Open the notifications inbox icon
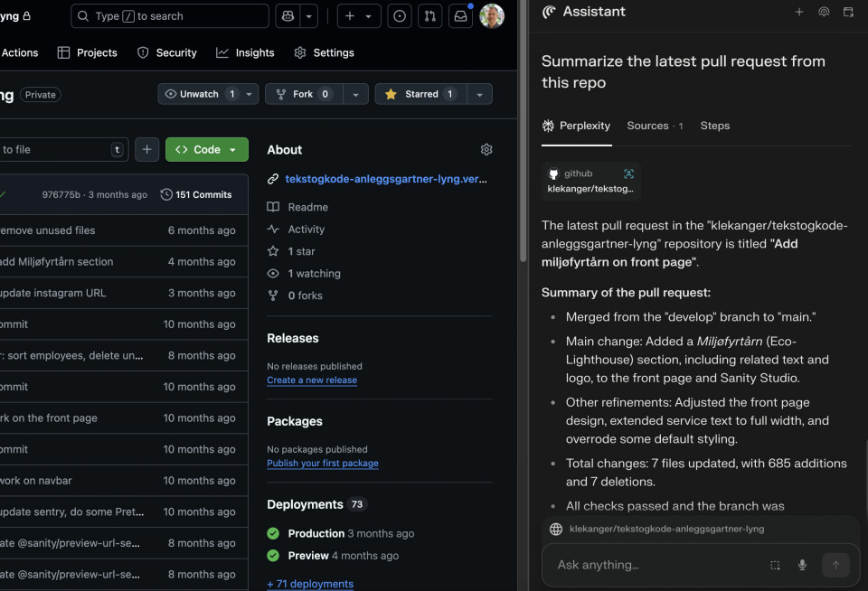 (x=460, y=16)
